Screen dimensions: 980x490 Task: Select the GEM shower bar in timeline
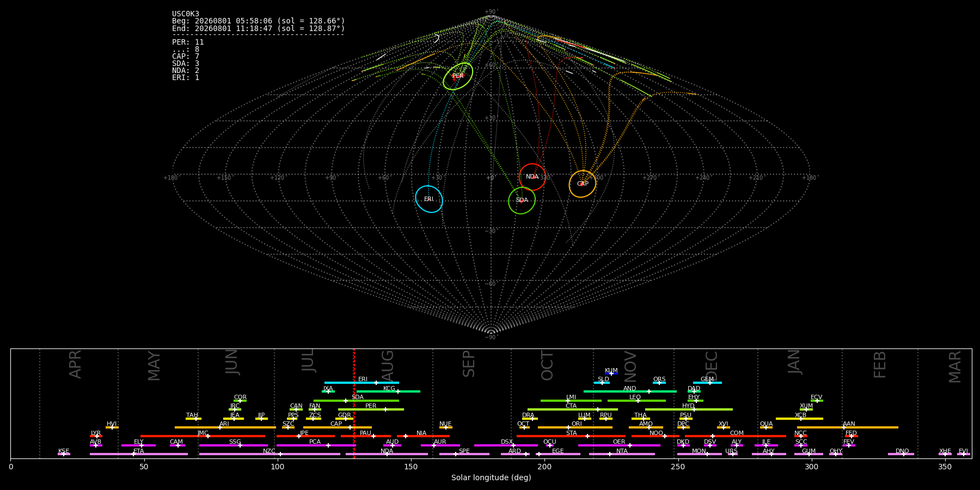pos(707,383)
